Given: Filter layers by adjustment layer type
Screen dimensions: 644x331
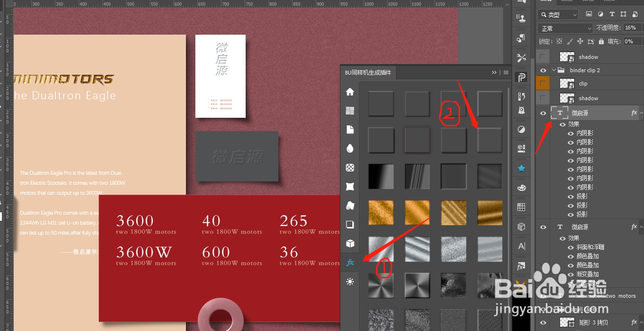Looking at the screenshot, I should click(600, 14).
